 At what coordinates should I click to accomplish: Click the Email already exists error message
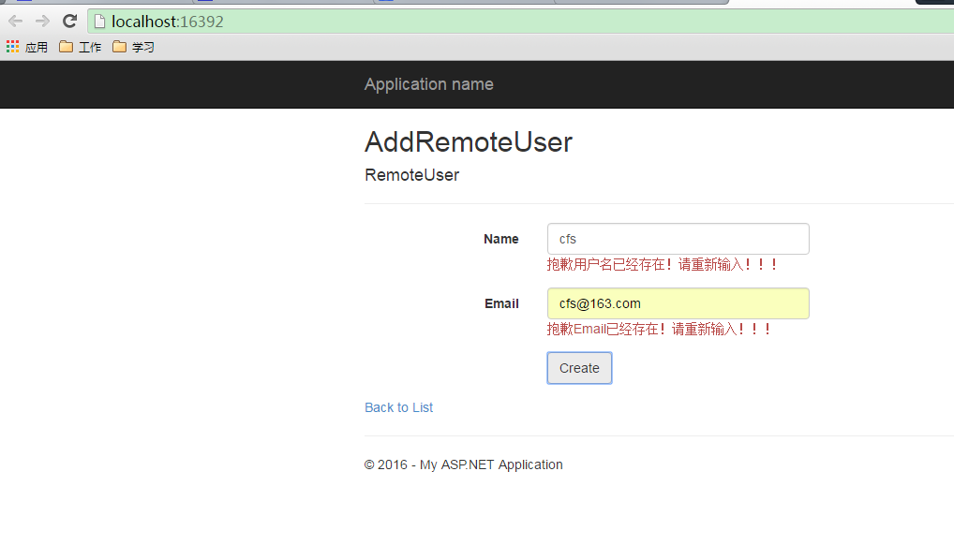coord(659,329)
